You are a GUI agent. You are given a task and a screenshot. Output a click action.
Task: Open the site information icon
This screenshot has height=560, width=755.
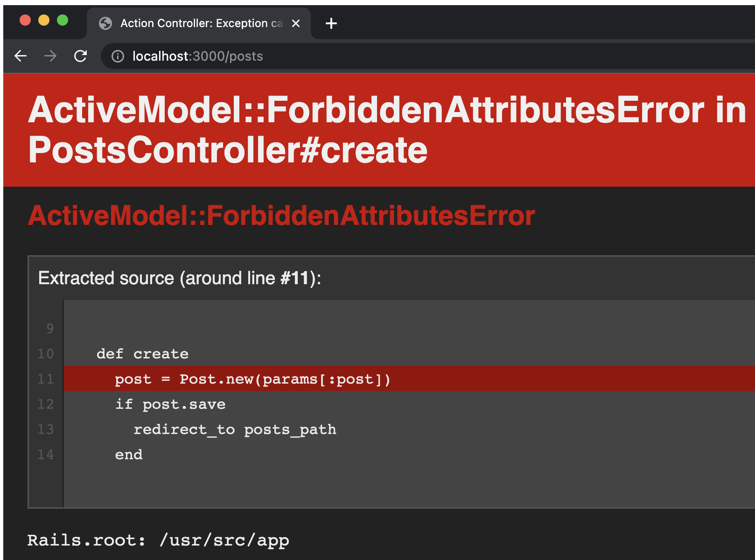tap(118, 56)
